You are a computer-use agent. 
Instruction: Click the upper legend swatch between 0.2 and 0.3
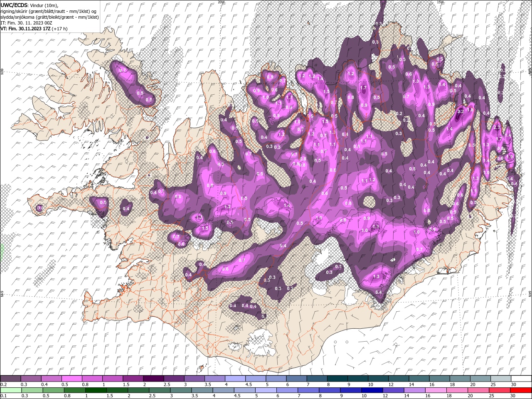click(11, 379)
